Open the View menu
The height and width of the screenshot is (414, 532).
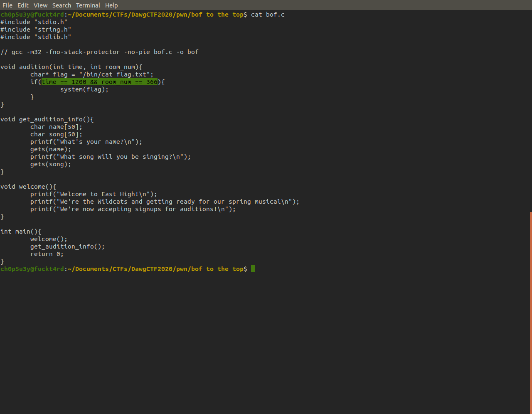coord(40,5)
